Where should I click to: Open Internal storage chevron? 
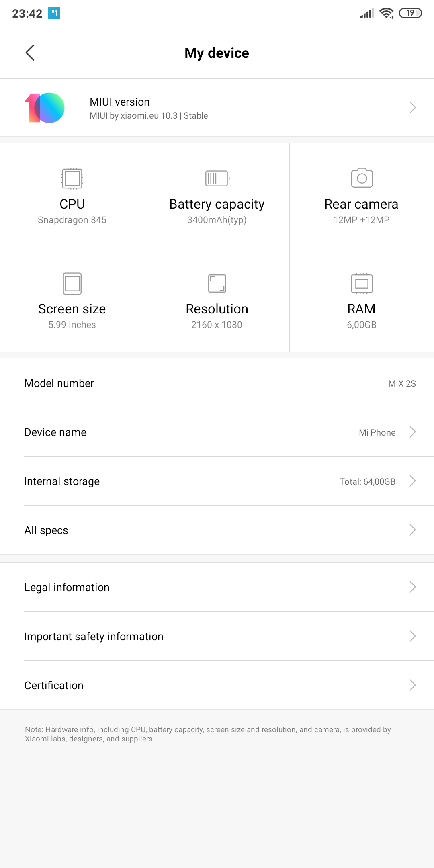[x=412, y=481]
